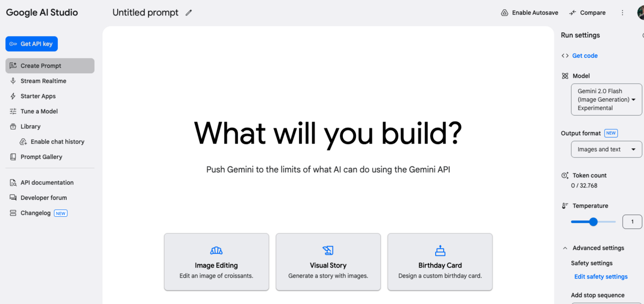644x304 pixels.
Task: Open the Get code link
Action: [x=585, y=56]
